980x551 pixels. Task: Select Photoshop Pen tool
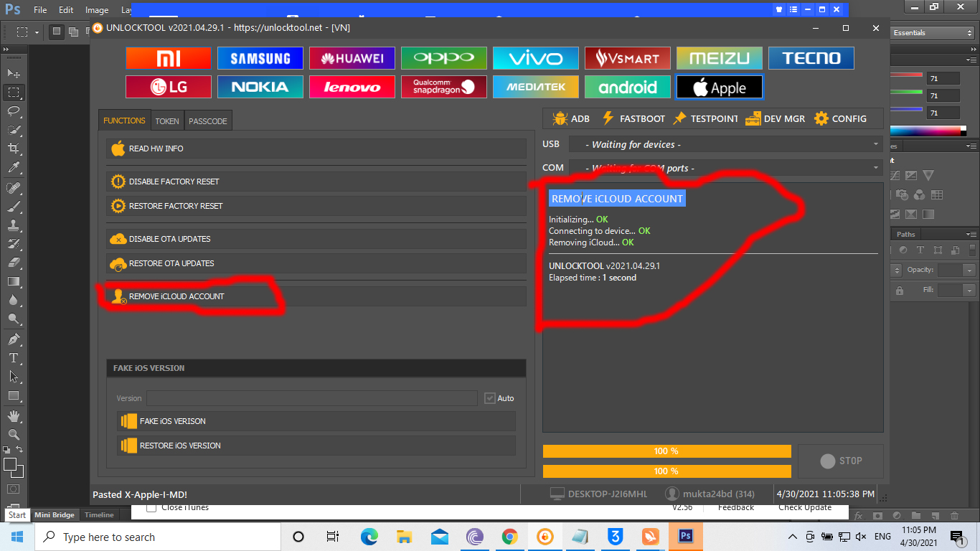click(14, 339)
